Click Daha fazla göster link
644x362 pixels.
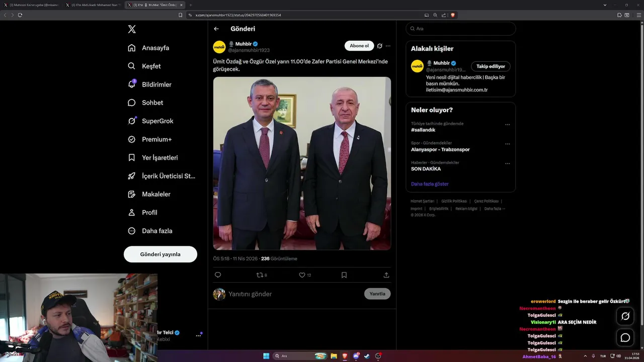click(430, 184)
